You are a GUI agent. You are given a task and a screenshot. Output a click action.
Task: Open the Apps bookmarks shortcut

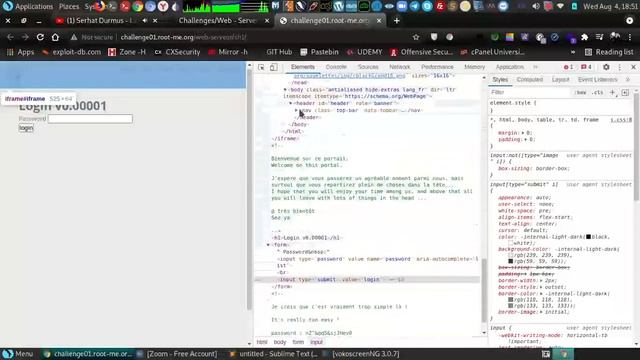pyautogui.click(x=20, y=52)
